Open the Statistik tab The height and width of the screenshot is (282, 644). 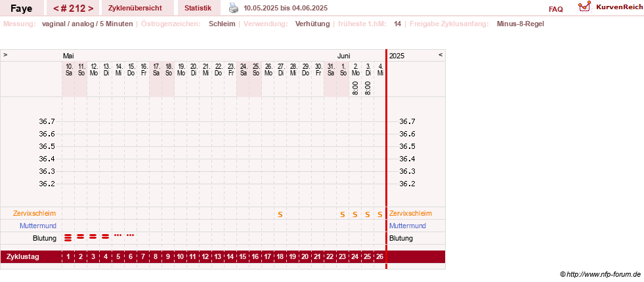[198, 8]
